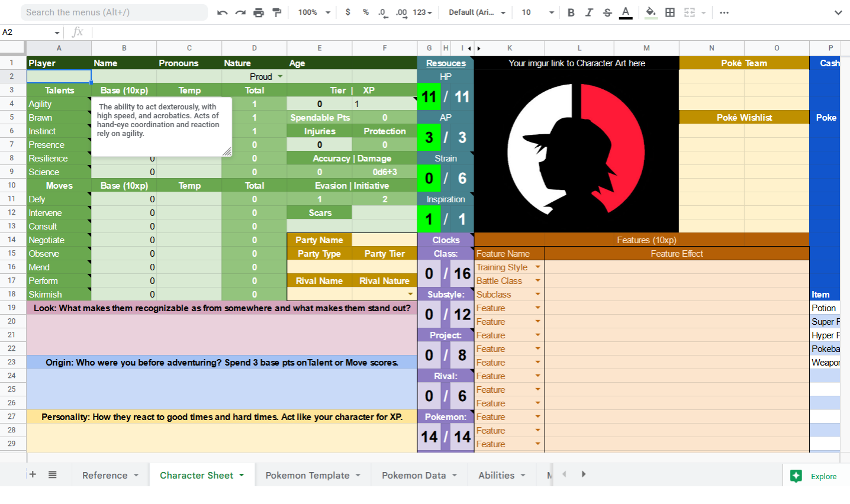
Task: Open the Explore panel
Action: 816,476
